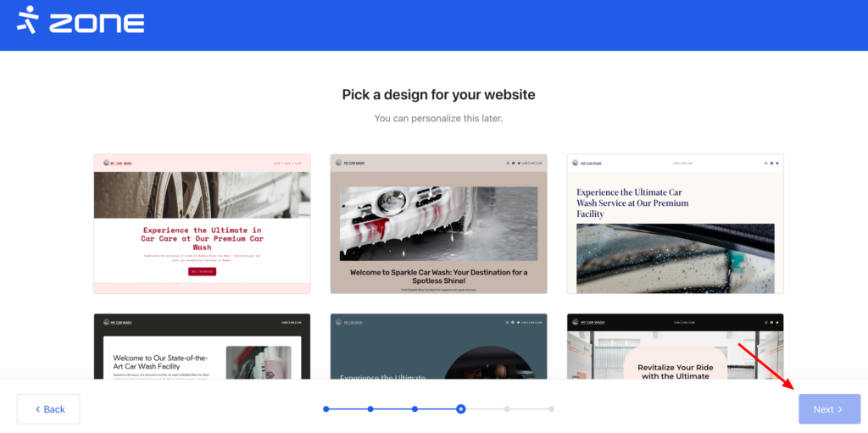Jump to the first progress step dot

pyautogui.click(x=326, y=409)
